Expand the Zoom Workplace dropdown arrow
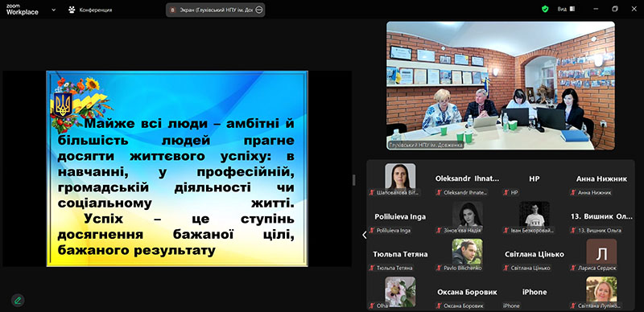 click(x=53, y=10)
